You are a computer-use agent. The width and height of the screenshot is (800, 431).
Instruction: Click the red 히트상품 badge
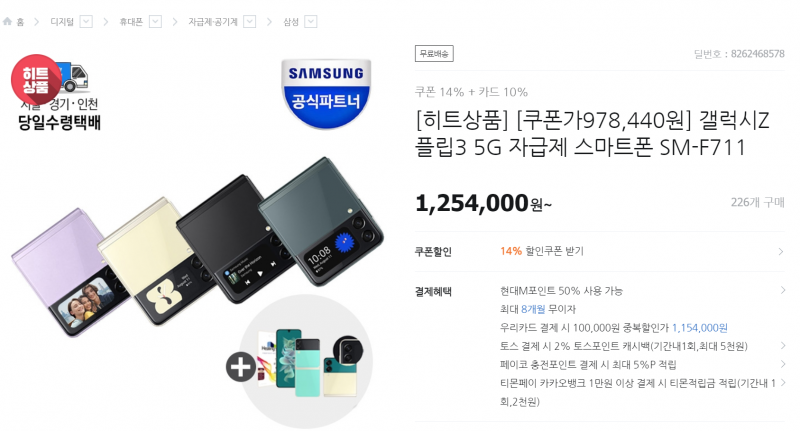click(35, 80)
